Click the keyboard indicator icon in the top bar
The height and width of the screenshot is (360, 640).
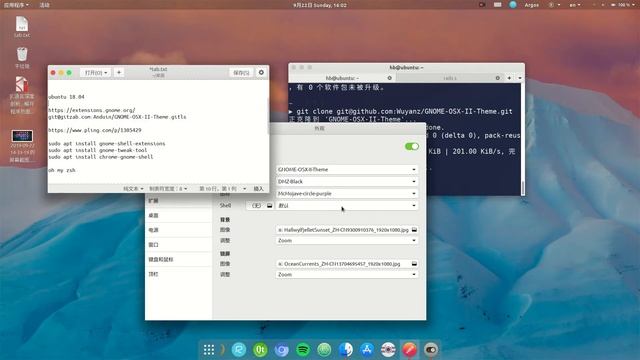[497, 5]
